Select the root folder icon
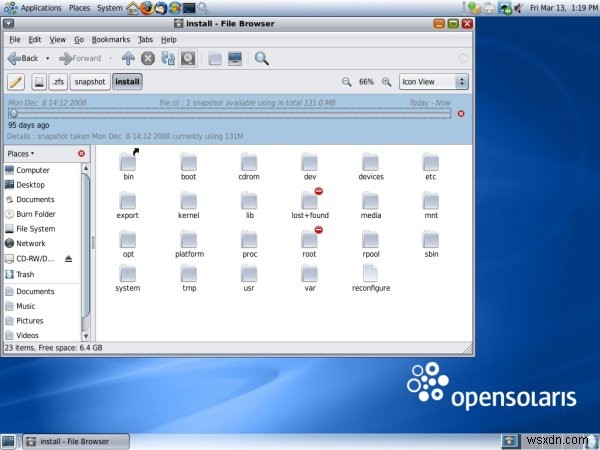The width and height of the screenshot is (600, 450). click(310, 239)
